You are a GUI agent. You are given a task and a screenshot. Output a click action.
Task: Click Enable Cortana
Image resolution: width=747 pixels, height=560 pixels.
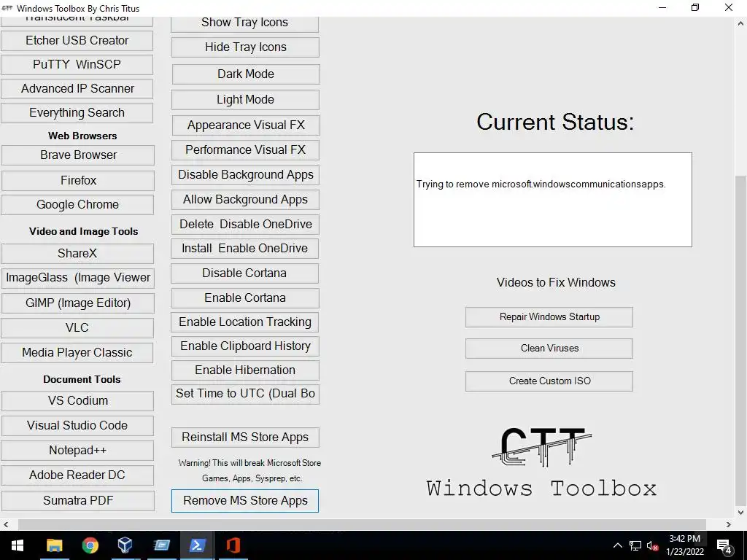245,298
